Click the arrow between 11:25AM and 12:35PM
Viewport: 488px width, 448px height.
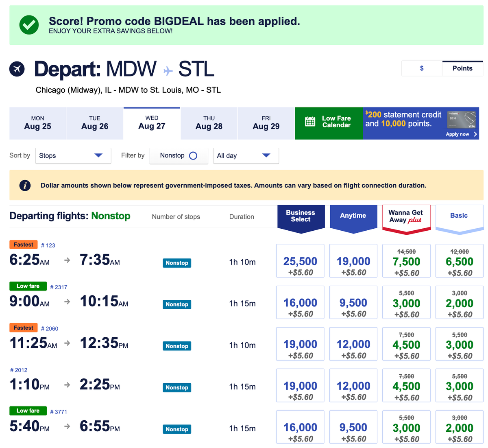(x=68, y=343)
